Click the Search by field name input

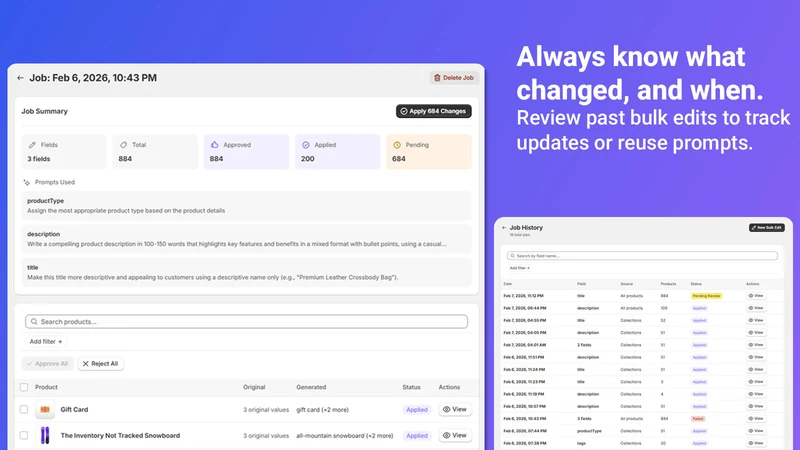pyautogui.click(x=642, y=256)
